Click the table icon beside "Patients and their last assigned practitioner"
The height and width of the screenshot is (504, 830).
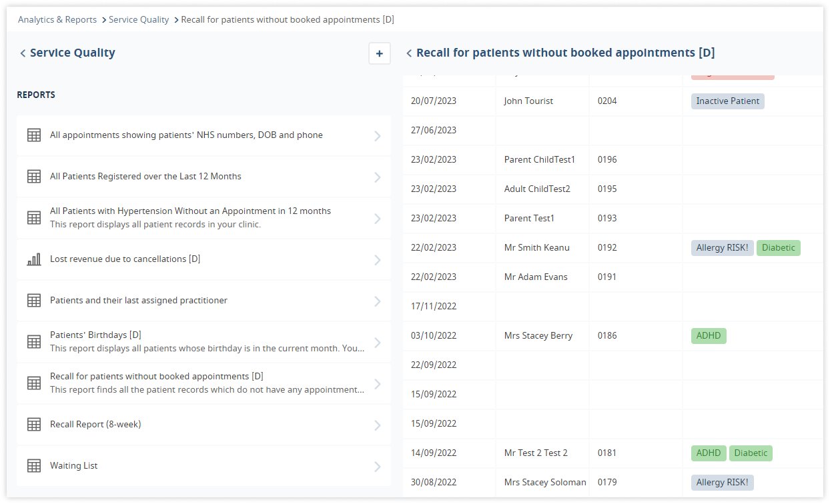point(34,301)
